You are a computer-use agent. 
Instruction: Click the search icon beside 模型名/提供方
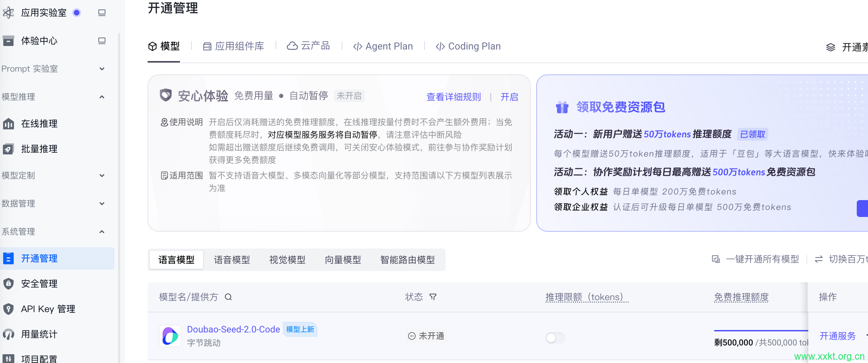(228, 297)
